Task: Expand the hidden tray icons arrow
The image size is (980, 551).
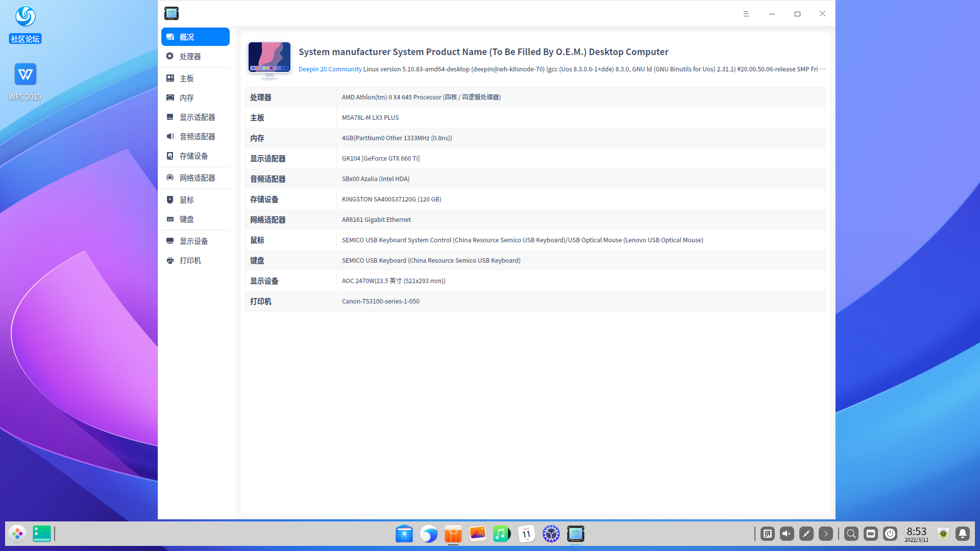Action: coord(825,534)
